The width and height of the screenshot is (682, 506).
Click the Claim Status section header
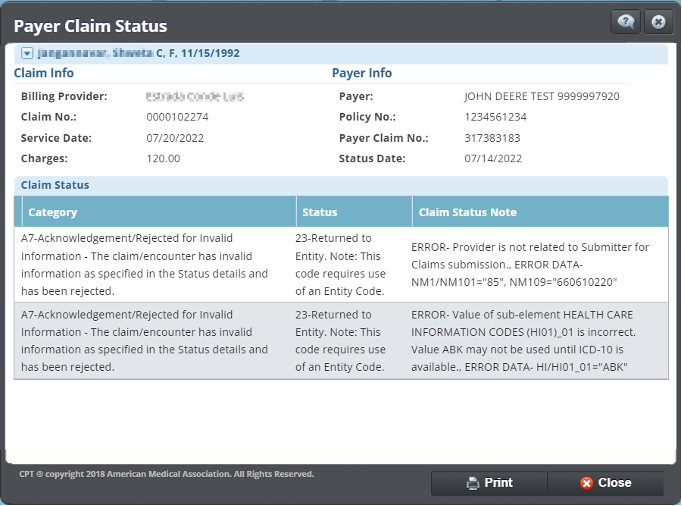click(x=55, y=185)
